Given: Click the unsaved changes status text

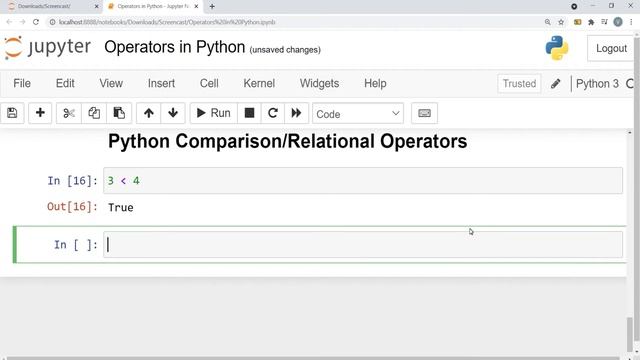Looking at the screenshot, I should click(x=285, y=50).
